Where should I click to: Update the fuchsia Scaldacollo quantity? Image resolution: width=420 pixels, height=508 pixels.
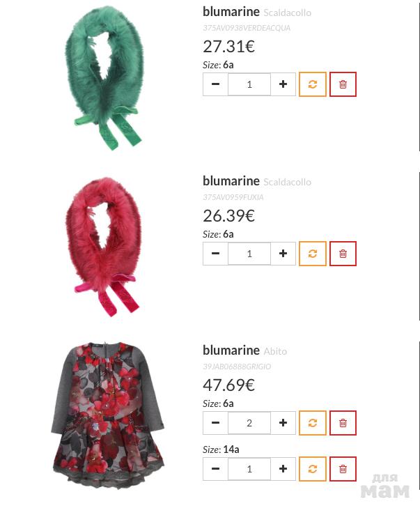tap(313, 254)
